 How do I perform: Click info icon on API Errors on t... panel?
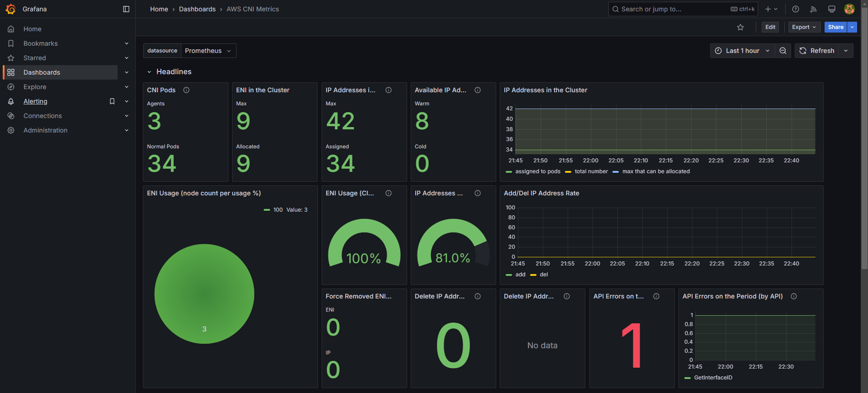(656, 296)
